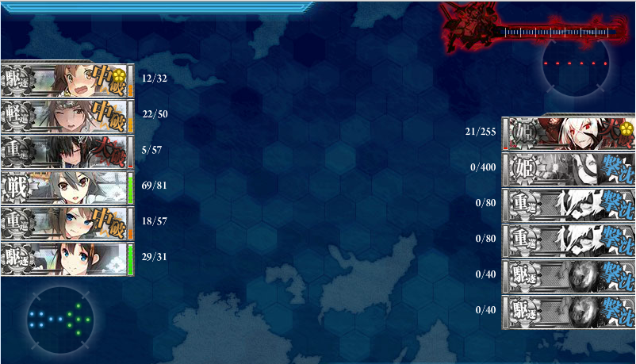
Task: Click the 大破 damage stamp on 5/57 ship
Action: [109, 151]
